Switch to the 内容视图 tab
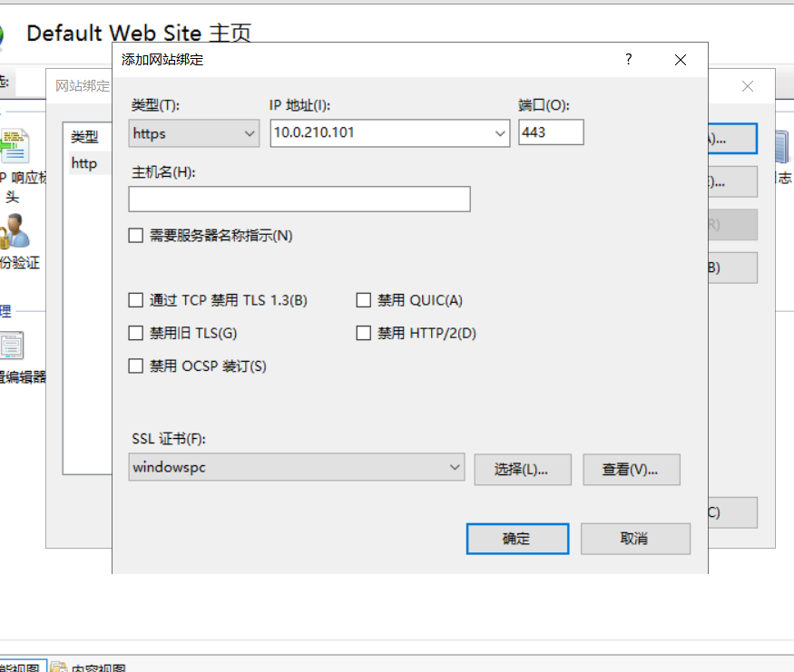The width and height of the screenshot is (794, 672). point(89,667)
